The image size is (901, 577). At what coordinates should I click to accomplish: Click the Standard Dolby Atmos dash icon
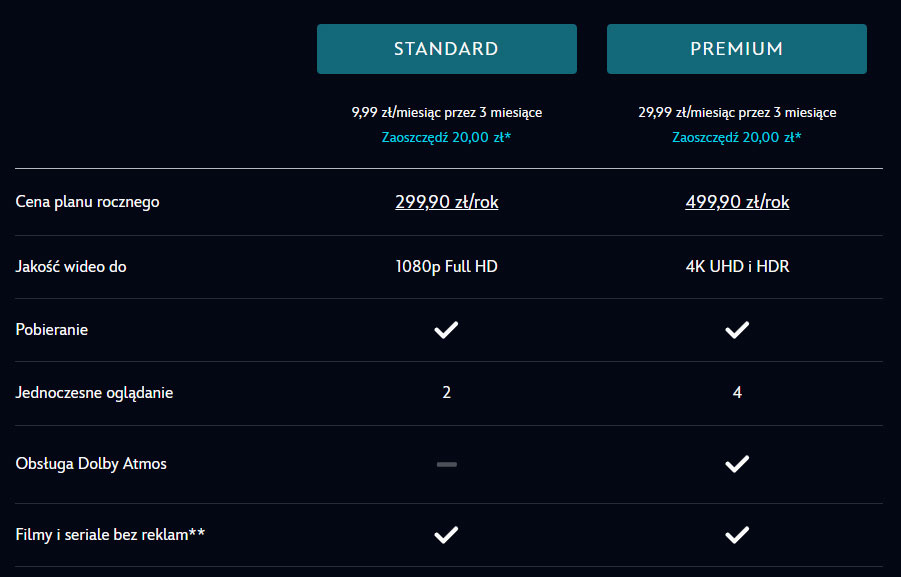446,464
